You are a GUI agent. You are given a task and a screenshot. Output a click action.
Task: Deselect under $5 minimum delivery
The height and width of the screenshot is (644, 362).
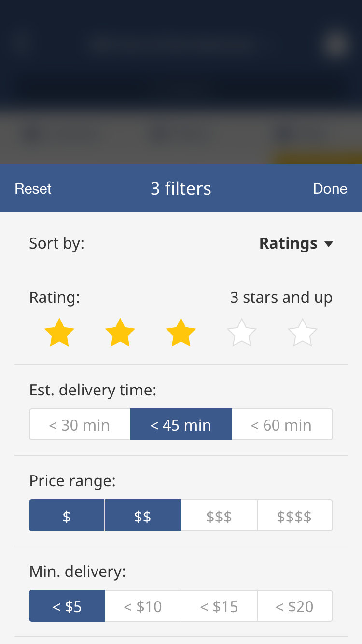tap(67, 606)
